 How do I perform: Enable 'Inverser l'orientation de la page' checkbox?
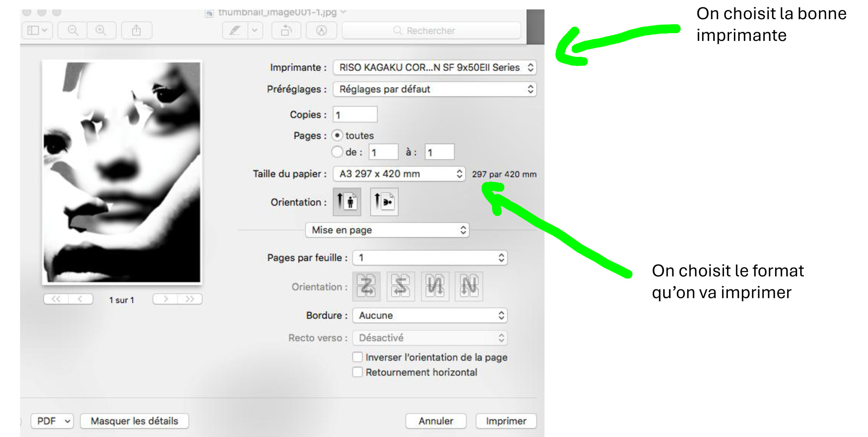(358, 357)
